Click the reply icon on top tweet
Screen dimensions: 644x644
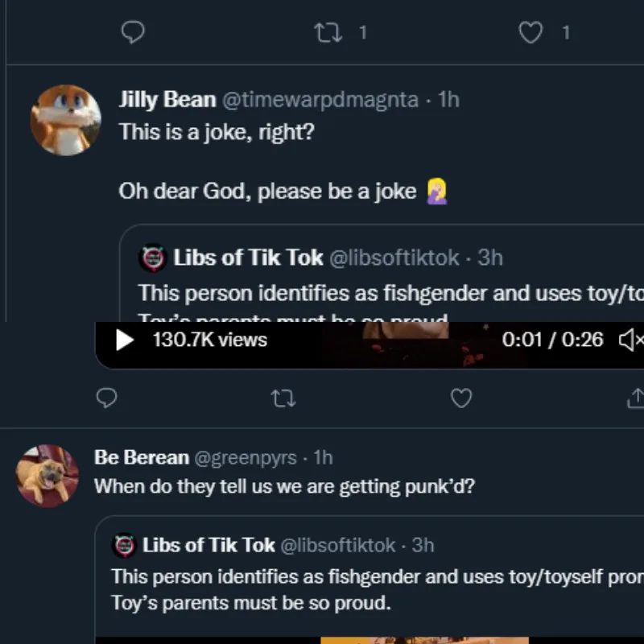(132, 32)
